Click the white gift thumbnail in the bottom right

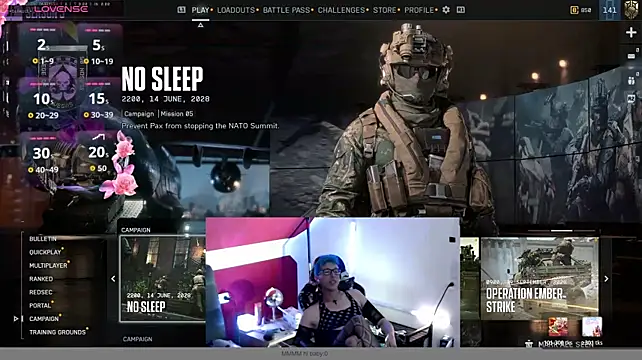592,327
